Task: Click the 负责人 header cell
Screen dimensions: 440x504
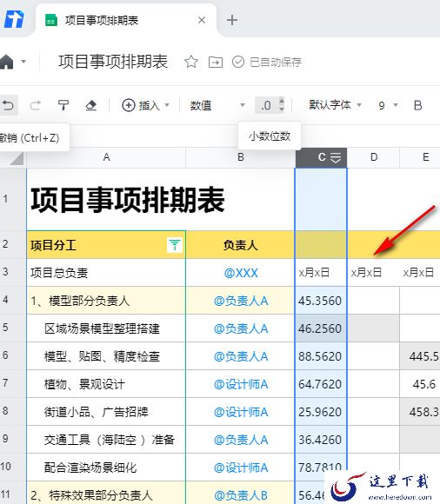Action: (240, 245)
